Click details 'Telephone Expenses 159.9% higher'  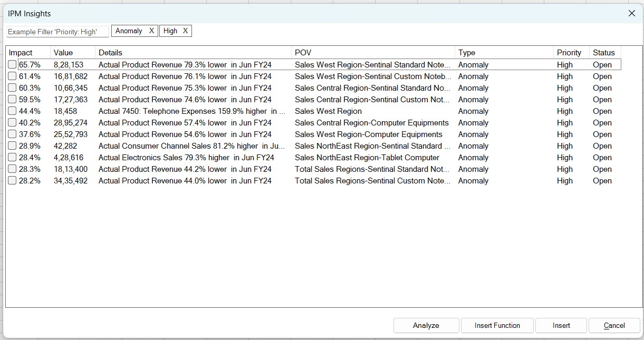tap(192, 111)
